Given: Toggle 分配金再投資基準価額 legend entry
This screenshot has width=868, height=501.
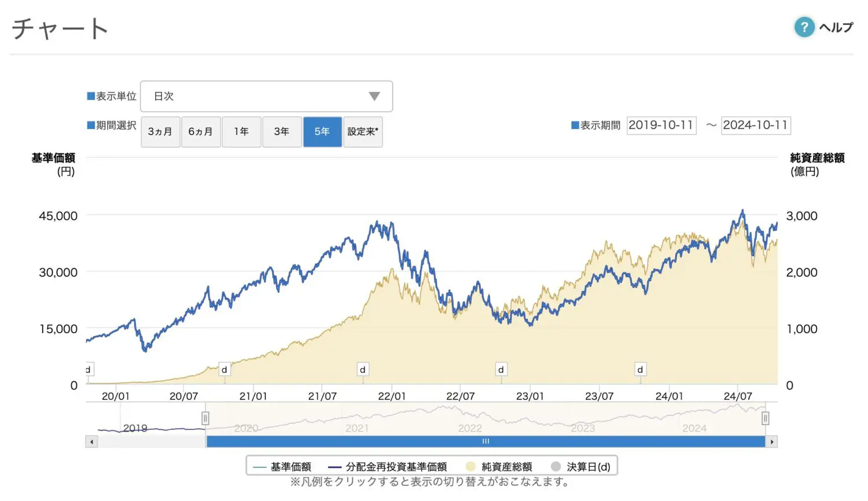Looking at the screenshot, I should [388, 467].
